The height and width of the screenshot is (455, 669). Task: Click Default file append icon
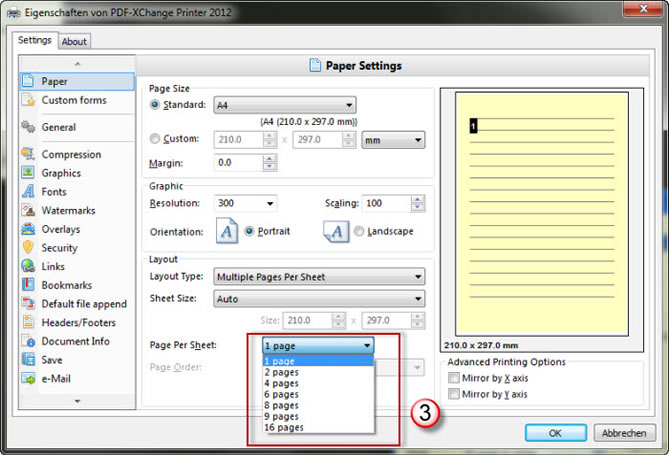coord(28,303)
